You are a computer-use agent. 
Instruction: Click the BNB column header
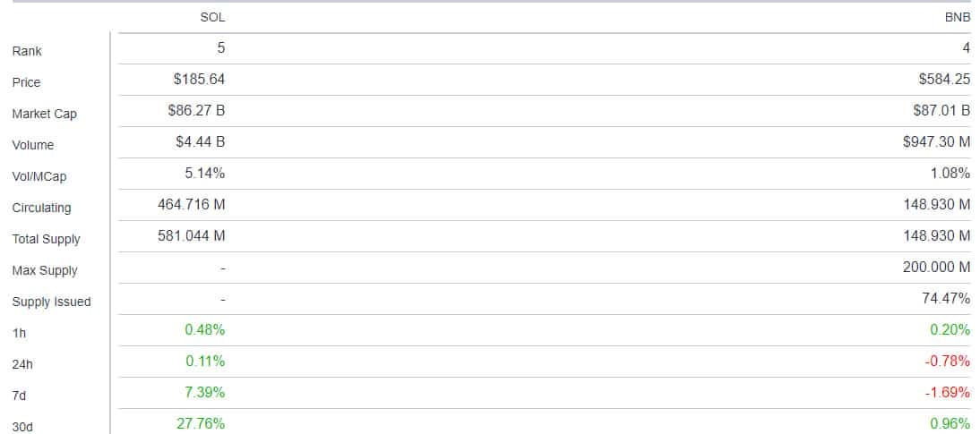point(958,18)
